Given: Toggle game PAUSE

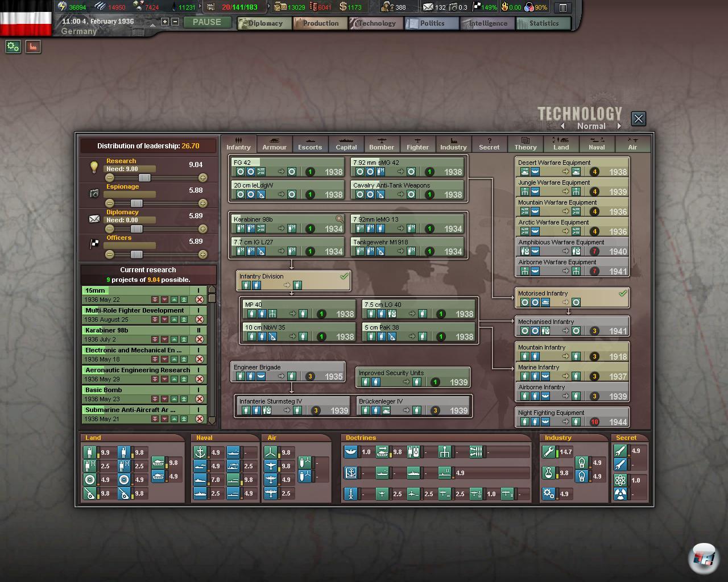Looking at the screenshot, I should [207, 22].
